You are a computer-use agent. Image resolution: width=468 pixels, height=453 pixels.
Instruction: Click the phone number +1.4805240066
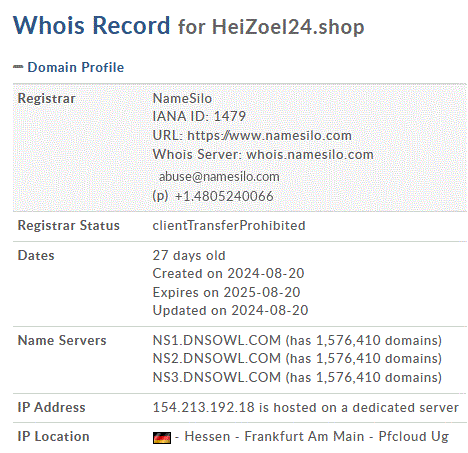224,196
